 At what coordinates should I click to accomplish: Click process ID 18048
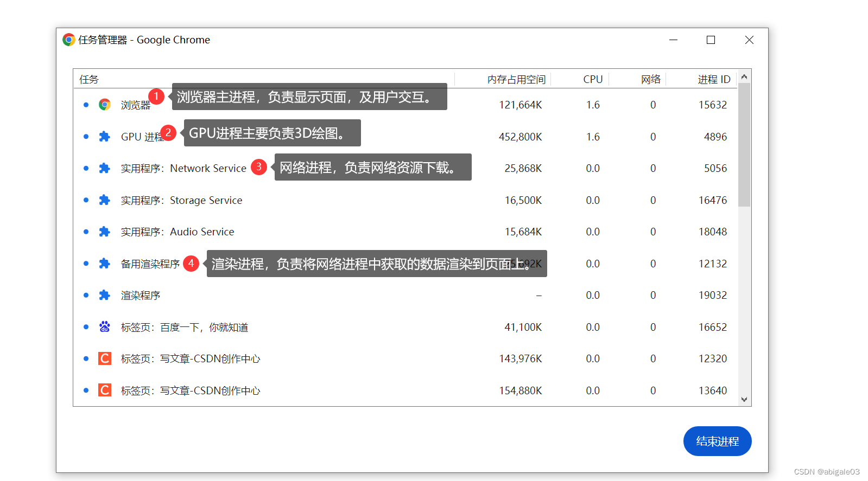[713, 232]
